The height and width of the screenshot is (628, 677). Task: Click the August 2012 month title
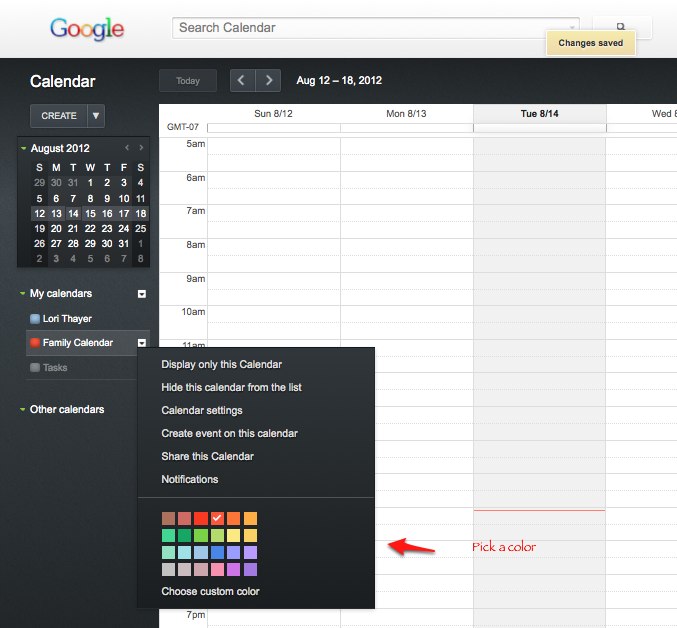click(x=60, y=148)
